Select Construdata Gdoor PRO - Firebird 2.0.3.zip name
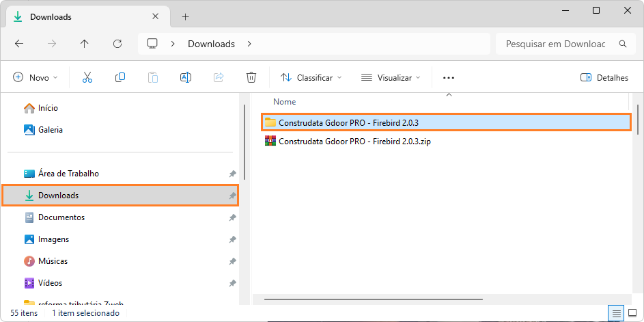644x322 pixels. click(x=354, y=142)
